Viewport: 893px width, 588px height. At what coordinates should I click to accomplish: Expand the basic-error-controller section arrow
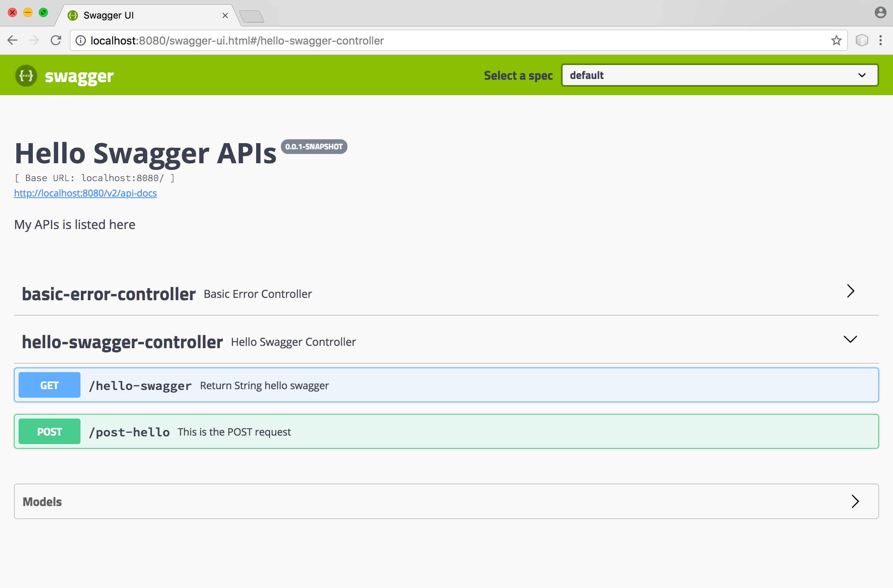point(850,291)
